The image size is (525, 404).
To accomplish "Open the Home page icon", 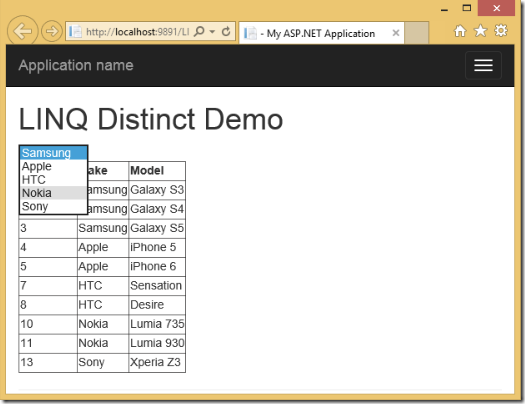I will click(460, 31).
